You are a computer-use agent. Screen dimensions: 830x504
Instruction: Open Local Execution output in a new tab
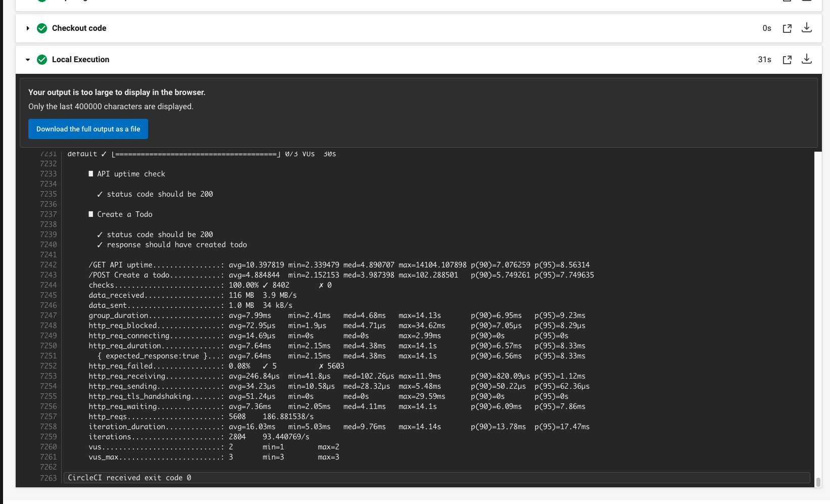pos(787,59)
